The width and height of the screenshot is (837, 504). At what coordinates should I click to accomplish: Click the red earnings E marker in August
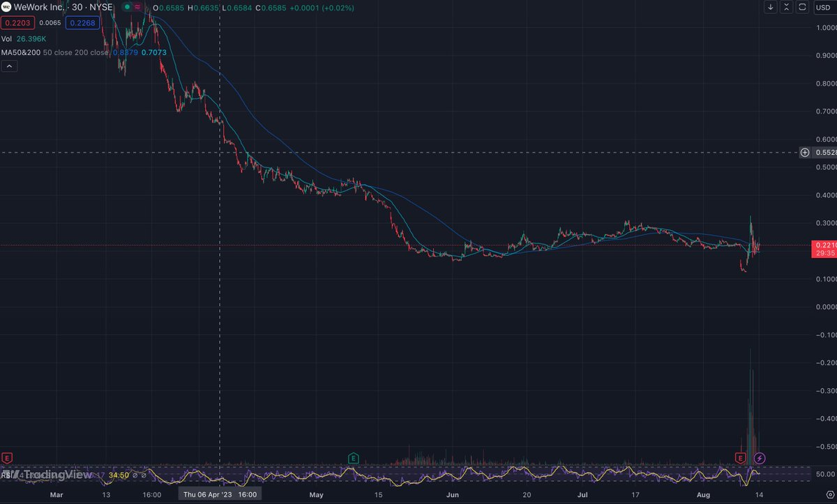741,458
